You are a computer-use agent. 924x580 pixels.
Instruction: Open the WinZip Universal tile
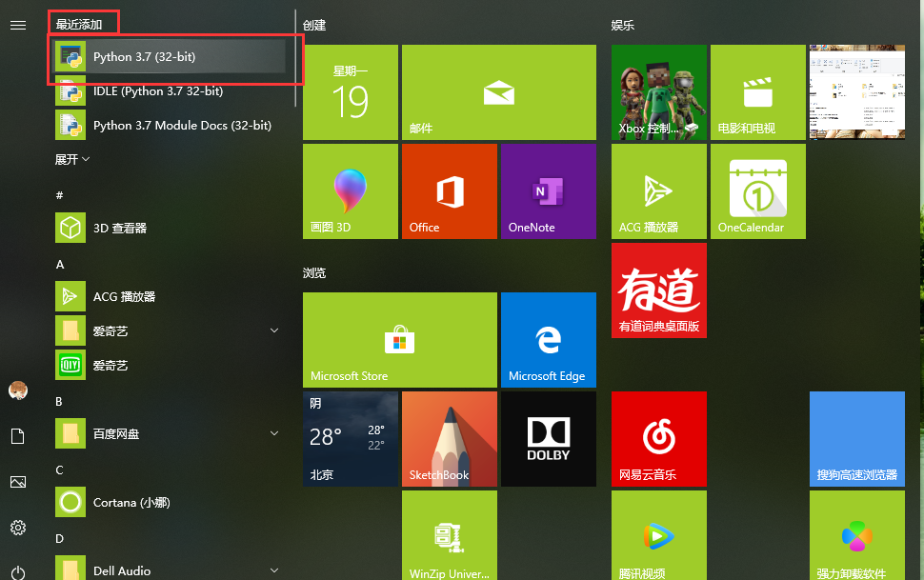[450, 535]
